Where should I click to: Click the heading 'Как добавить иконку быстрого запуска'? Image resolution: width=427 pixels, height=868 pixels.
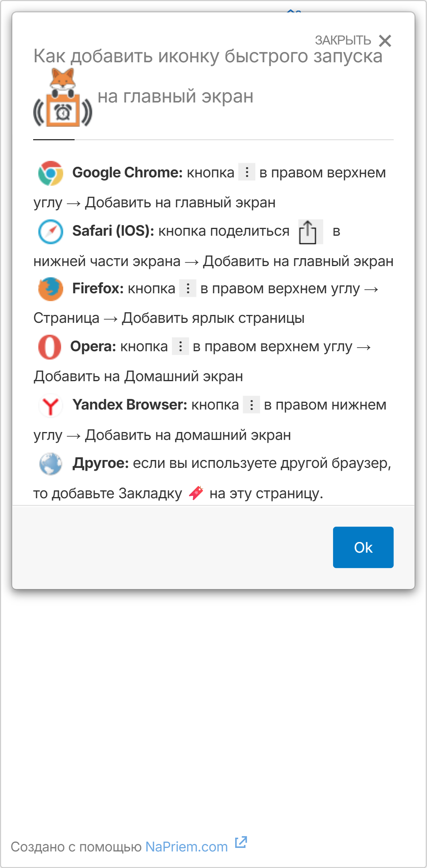(208, 56)
